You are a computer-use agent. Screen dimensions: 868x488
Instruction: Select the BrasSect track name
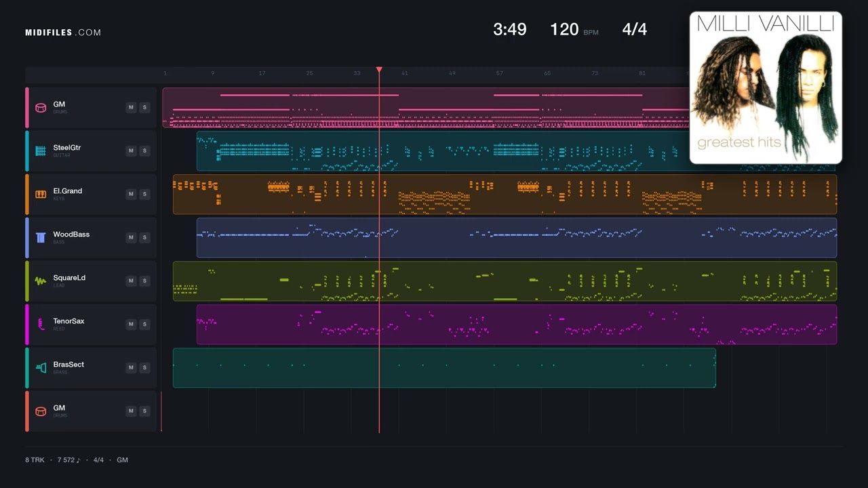click(x=69, y=365)
